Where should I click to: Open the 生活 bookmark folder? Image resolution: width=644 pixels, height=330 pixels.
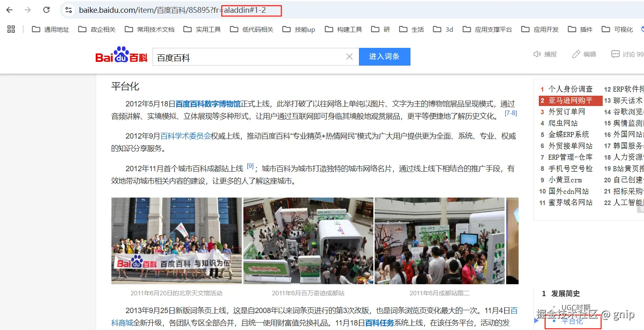coord(412,29)
